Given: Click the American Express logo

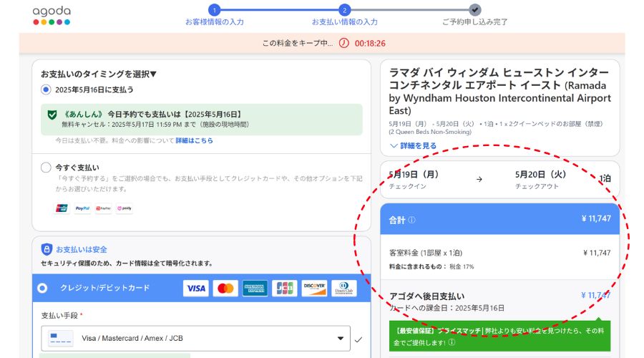Looking at the screenshot, I should [255, 289].
